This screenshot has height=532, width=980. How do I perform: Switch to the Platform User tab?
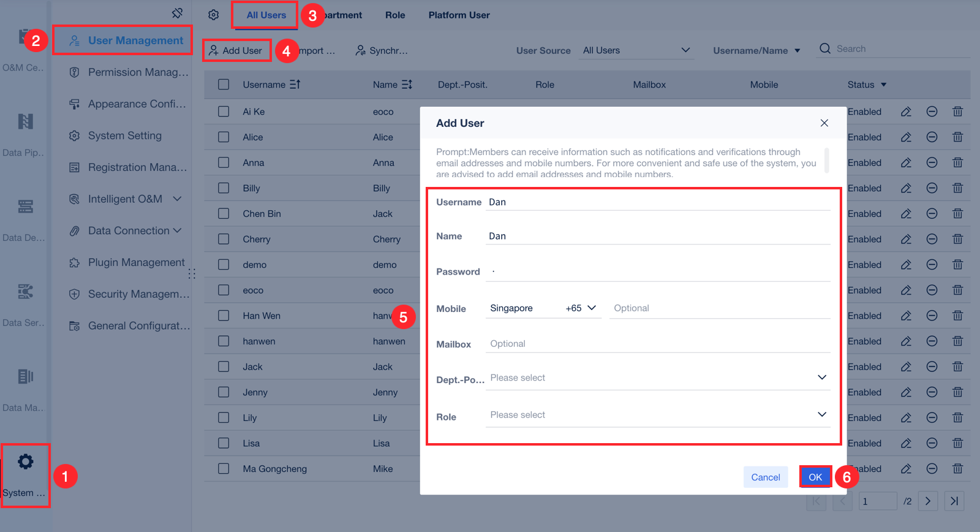pos(459,15)
